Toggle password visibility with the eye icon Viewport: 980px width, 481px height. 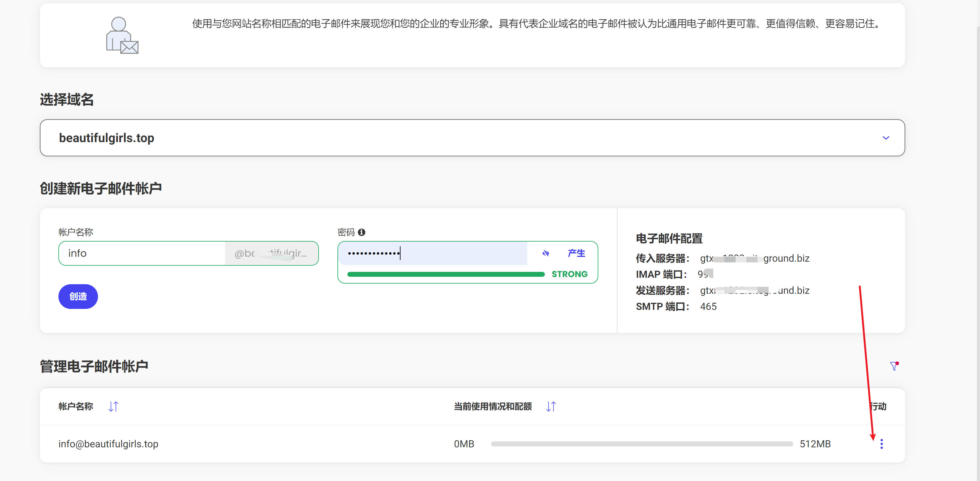(x=545, y=253)
